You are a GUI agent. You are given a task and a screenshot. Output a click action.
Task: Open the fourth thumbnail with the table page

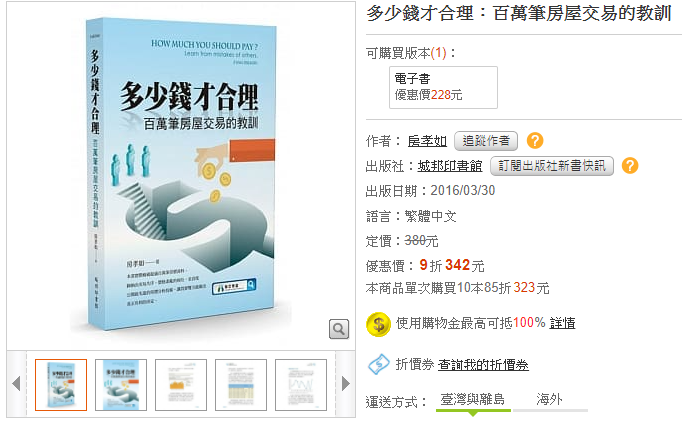pos(241,385)
